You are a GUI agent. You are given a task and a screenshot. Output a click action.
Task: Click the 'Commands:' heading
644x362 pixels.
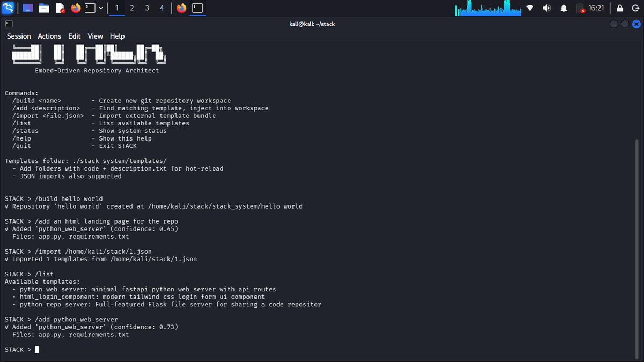[x=21, y=93]
